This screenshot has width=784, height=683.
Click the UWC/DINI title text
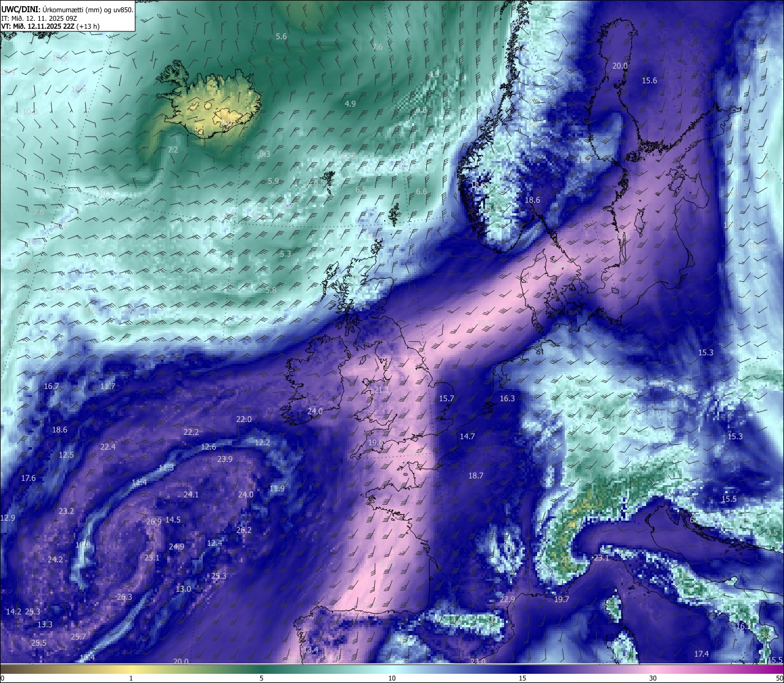coord(20,9)
